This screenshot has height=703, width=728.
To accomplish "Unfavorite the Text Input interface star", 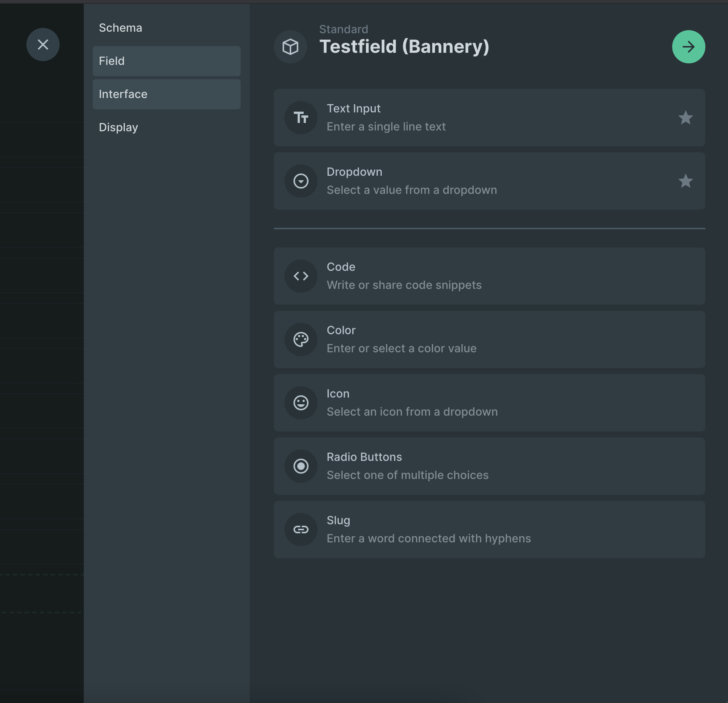I will (686, 118).
